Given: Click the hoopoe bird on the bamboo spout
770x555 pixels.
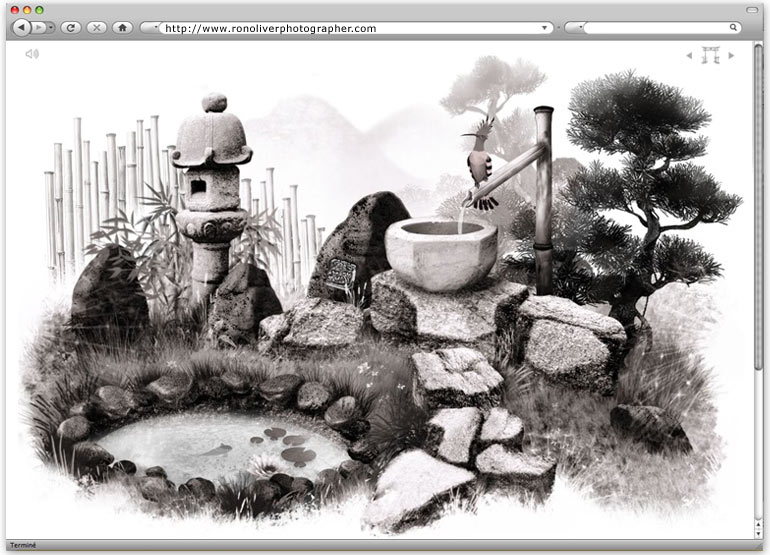Looking at the screenshot, I should point(480,167).
